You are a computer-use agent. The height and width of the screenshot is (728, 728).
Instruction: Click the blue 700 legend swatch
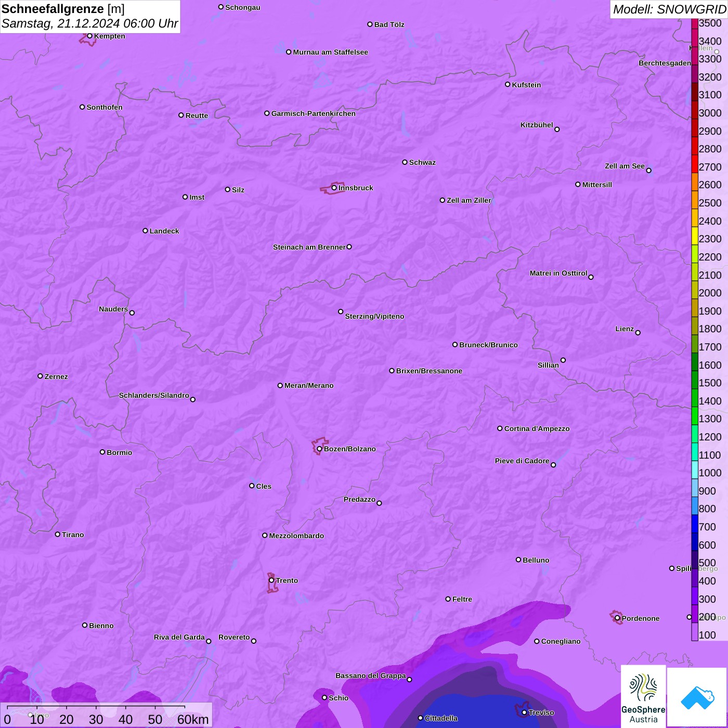click(695, 524)
